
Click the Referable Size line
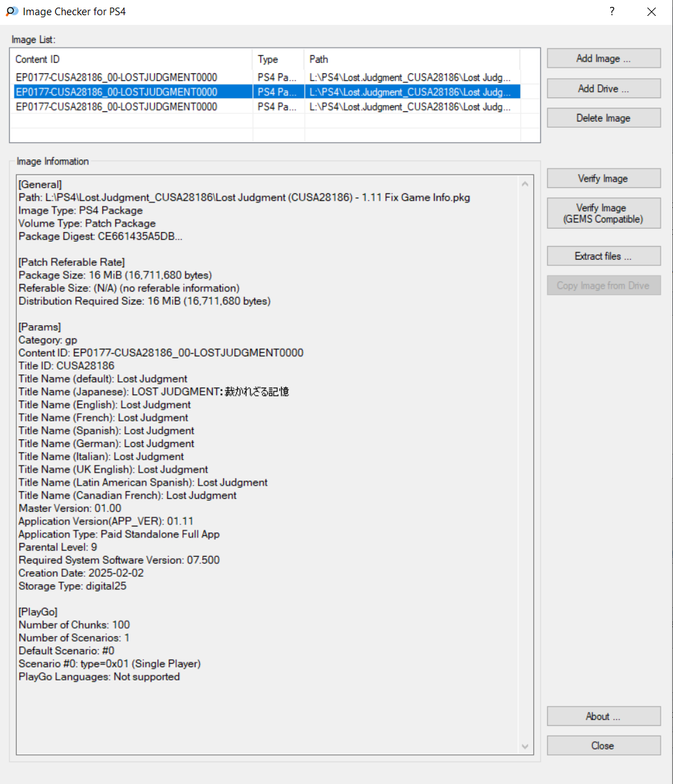click(x=129, y=289)
